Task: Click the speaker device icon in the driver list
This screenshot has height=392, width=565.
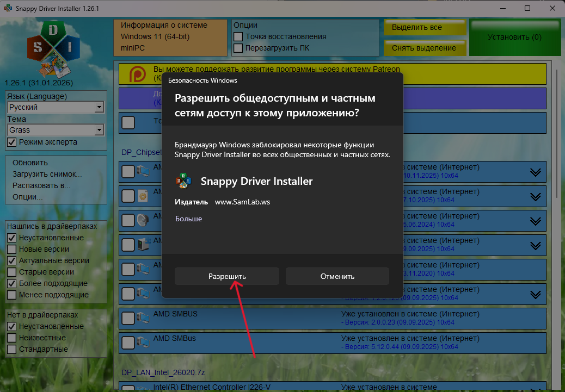Action: 144,220
